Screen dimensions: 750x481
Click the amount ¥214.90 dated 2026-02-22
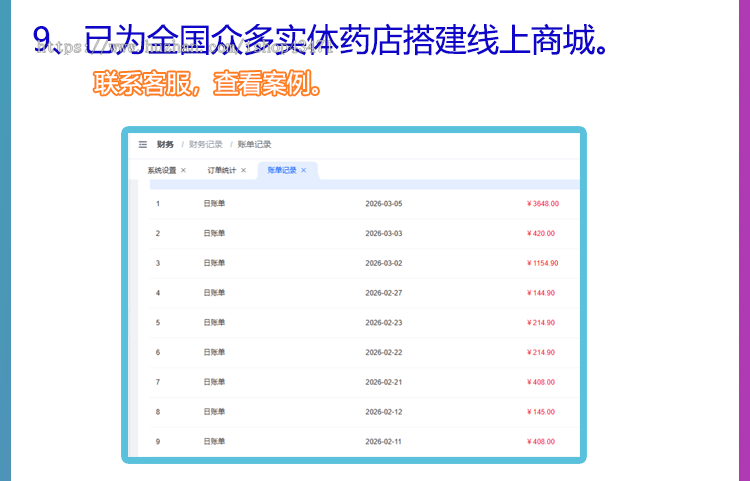point(540,352)
